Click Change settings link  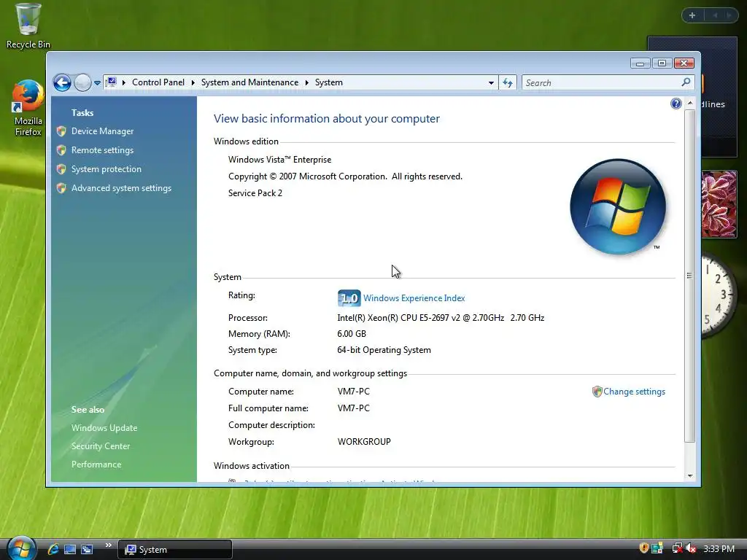[634, 392]
